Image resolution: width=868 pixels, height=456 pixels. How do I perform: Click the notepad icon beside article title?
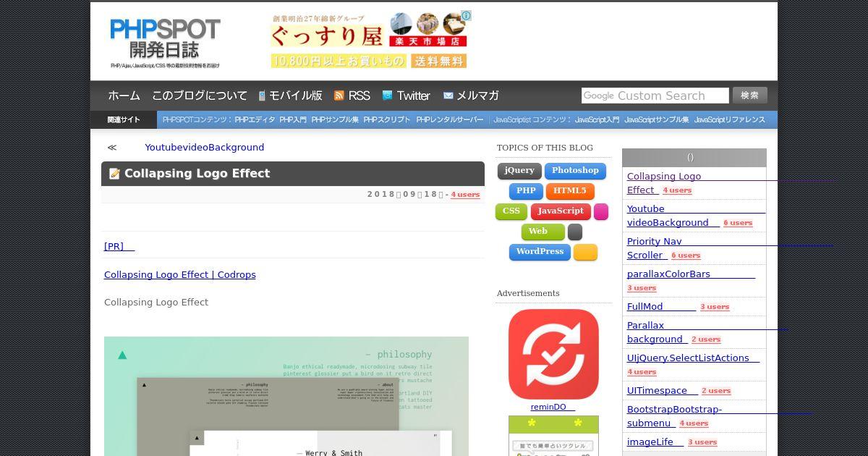tap(114, 174)
